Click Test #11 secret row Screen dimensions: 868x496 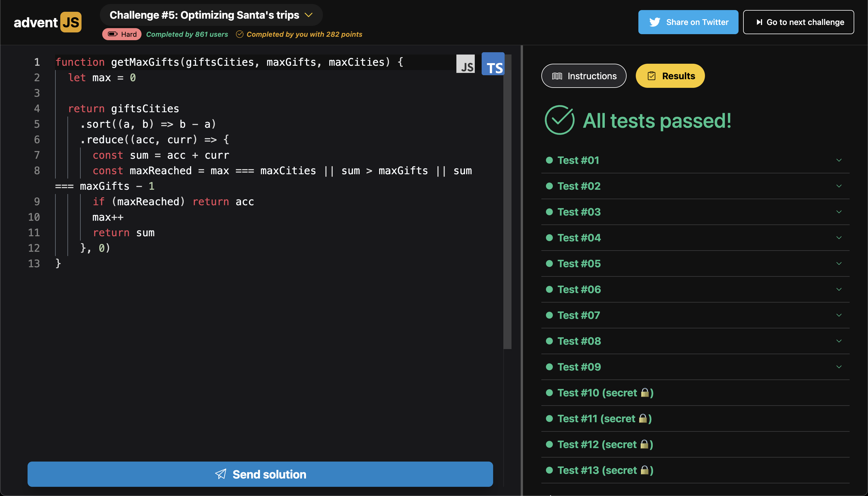coord(695,419)
